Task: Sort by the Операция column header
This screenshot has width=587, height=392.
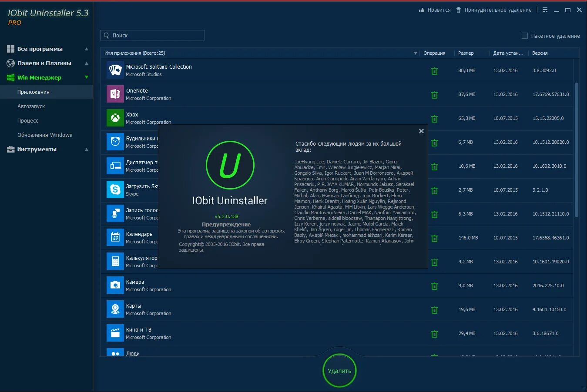Action: 434,53
